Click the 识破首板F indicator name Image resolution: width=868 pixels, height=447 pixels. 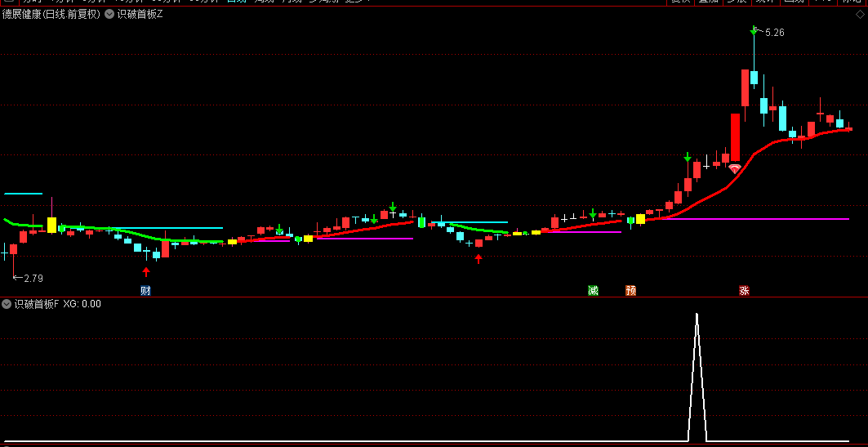(36, 303)
